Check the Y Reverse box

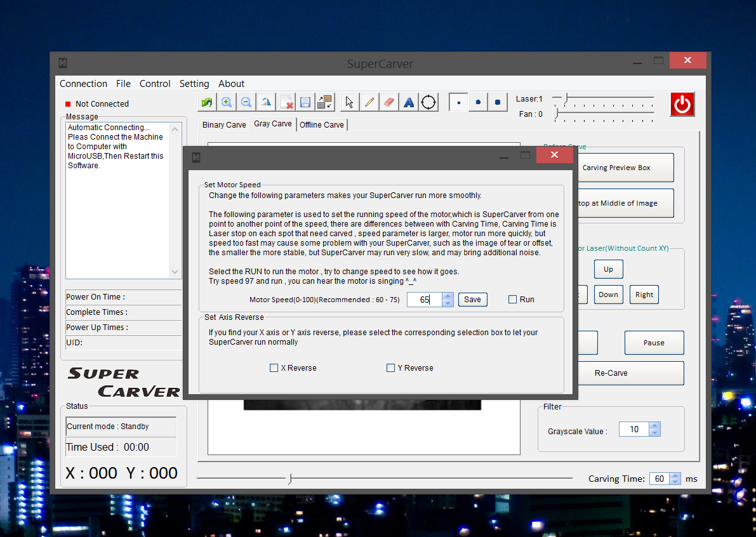(390, 368)
